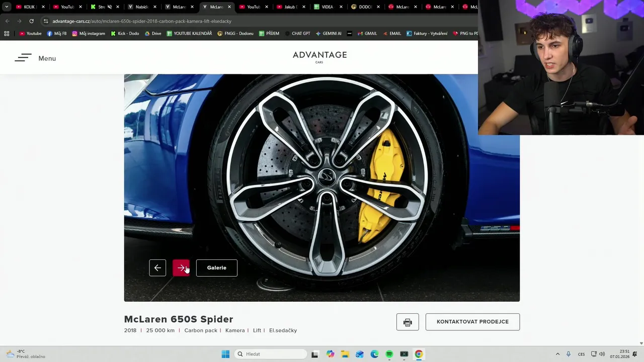Open the Kick - Dodo bookmark

click(x=124, y=33)
